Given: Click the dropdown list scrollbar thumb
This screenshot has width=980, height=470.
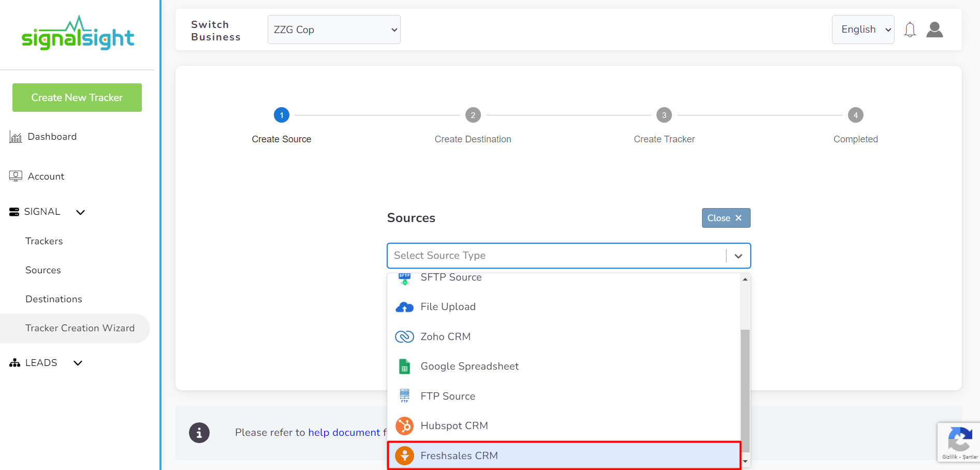Looking at the screenshot, I should (745, 391).
